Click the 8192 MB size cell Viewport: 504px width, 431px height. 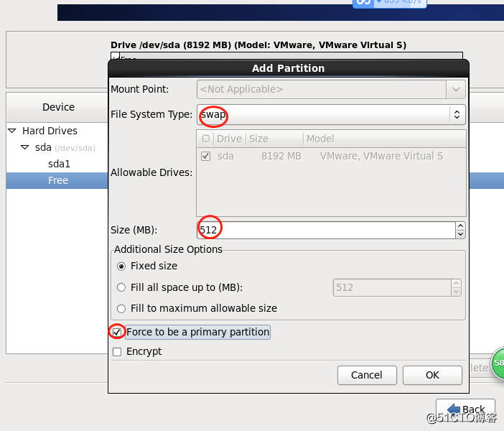tap(281, 157)
